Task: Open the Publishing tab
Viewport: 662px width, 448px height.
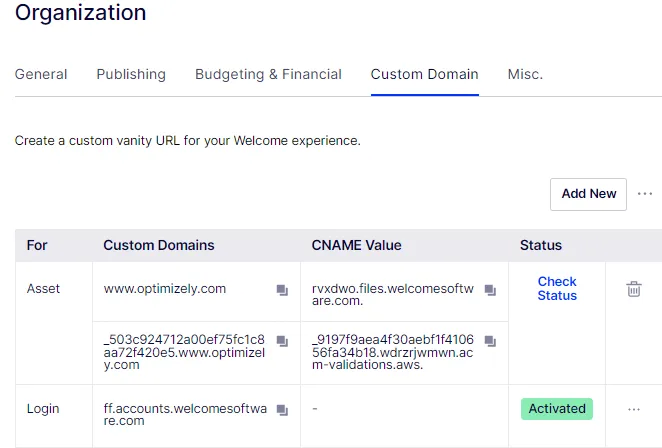Action: [131, 74]
